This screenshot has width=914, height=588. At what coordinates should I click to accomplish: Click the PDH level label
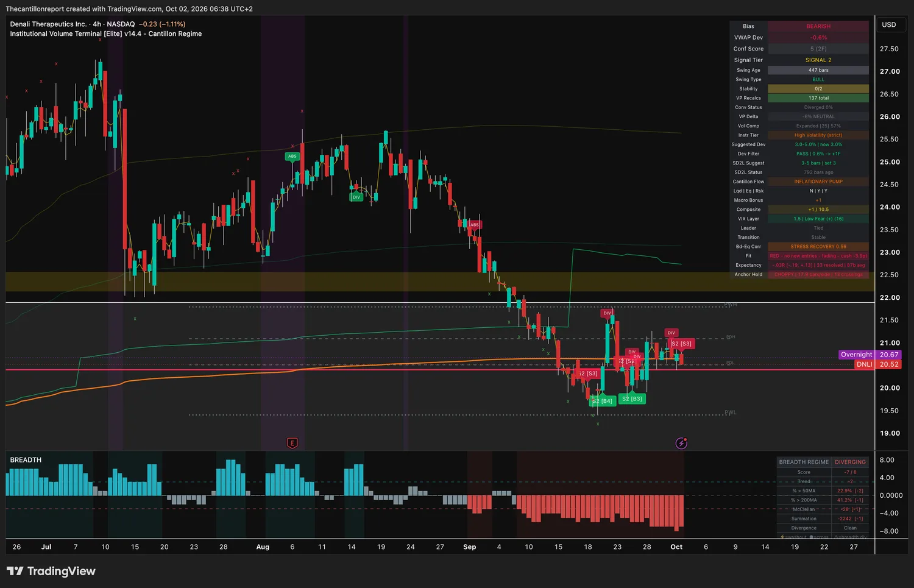click(x=731, y=337)
